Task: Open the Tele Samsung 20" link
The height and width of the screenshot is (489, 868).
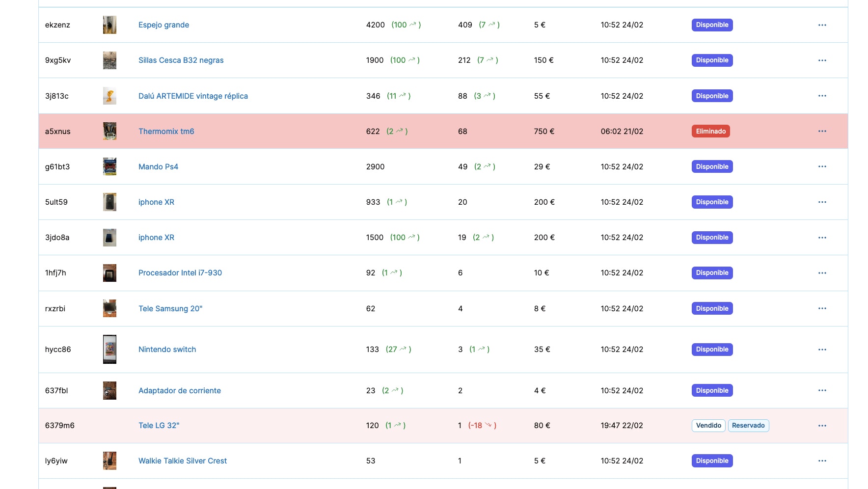Action: (170, 308)
